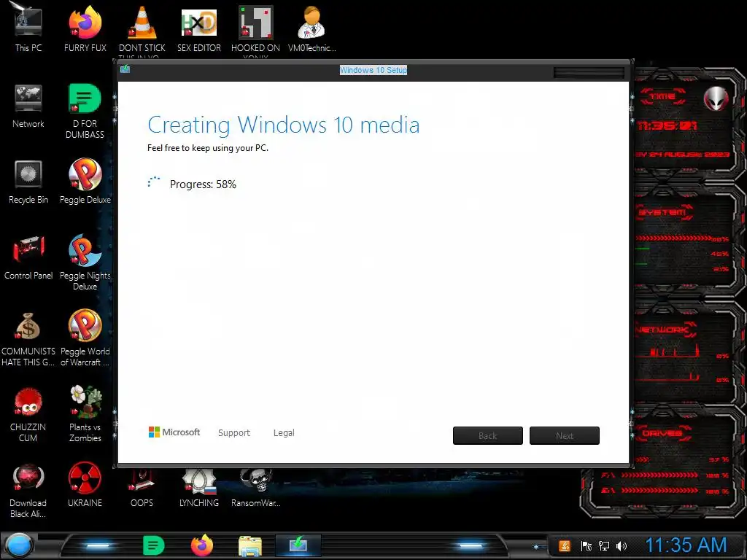The image size is (747, 560).
Task: Open the volume speaker tray icon
Action: click(x=622, y=545)
